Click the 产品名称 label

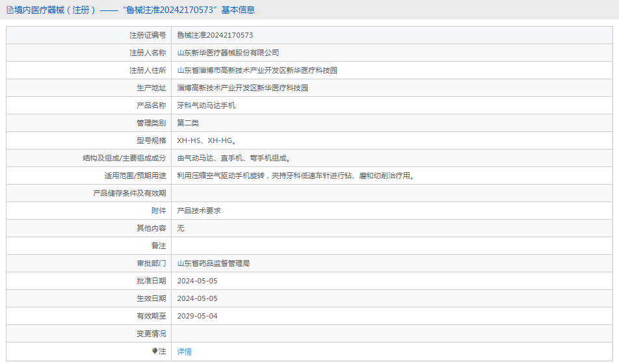click(x=151, y=105)
